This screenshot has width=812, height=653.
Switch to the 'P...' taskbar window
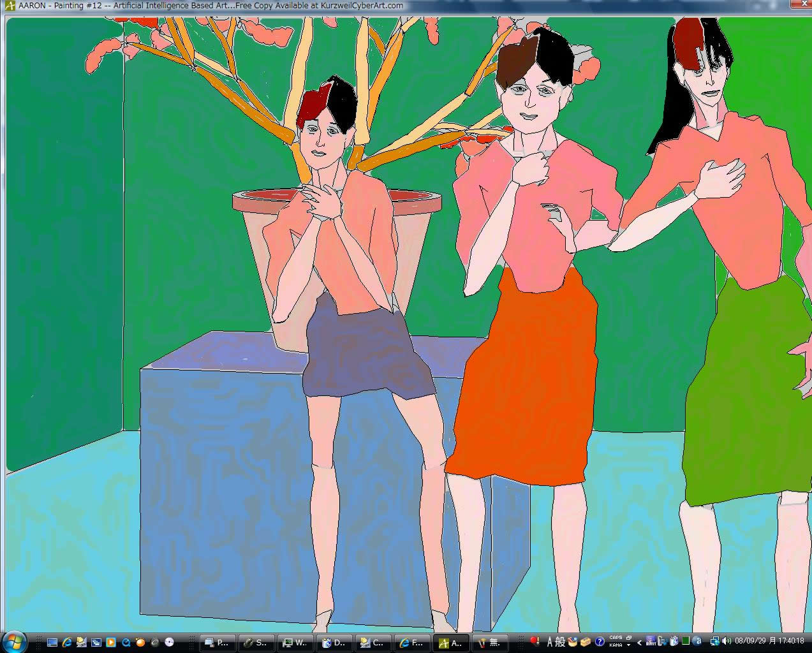pos(218,643)
